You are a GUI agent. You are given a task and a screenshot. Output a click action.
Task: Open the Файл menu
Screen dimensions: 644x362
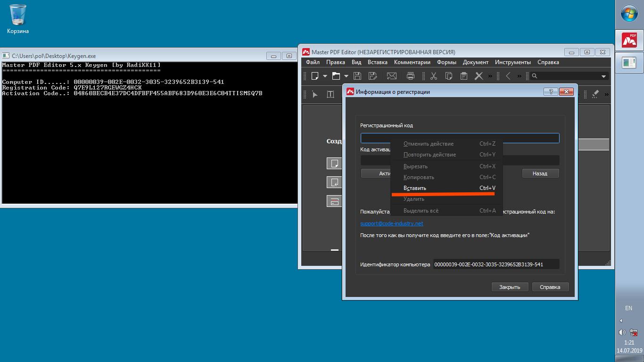313,62
